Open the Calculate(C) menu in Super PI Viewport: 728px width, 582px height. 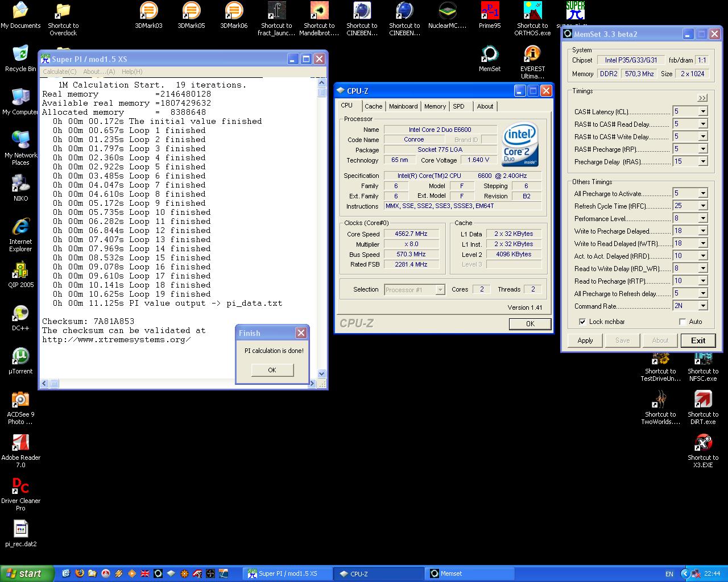pos(60,72)
